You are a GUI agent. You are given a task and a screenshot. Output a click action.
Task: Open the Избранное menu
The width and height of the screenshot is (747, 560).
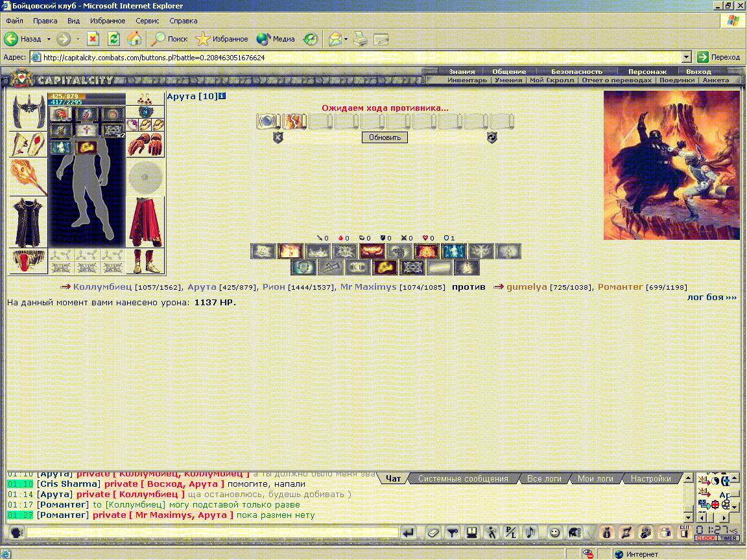click(108, 21)
